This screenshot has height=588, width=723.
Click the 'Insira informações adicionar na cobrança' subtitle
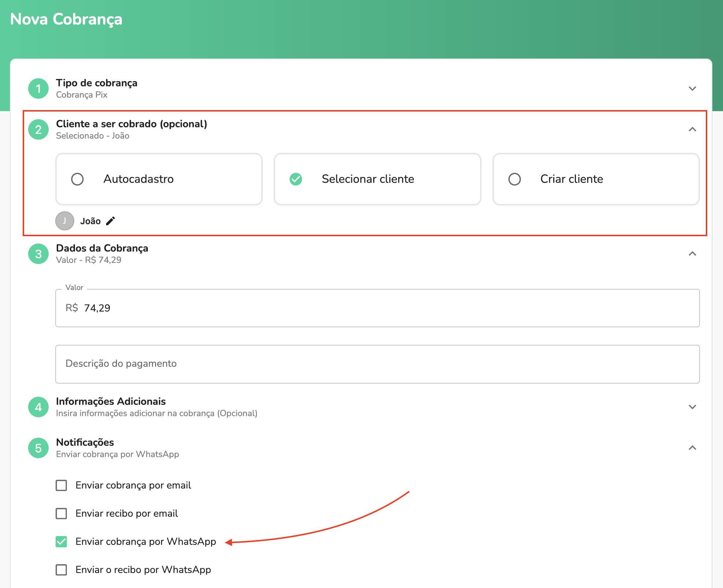(x=157, y=413)
